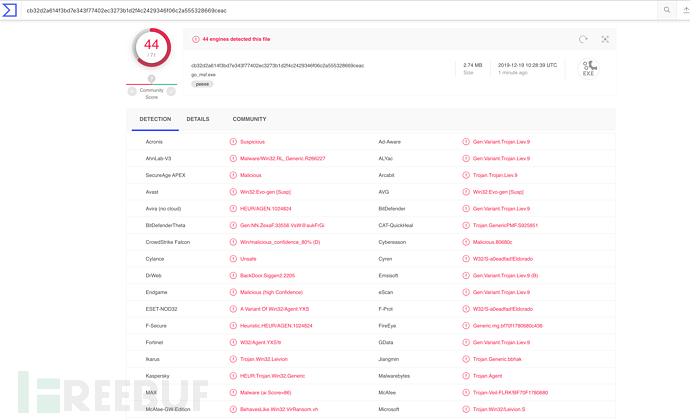
Task: Click the community score question mark icon
Action: coord(151,78)
